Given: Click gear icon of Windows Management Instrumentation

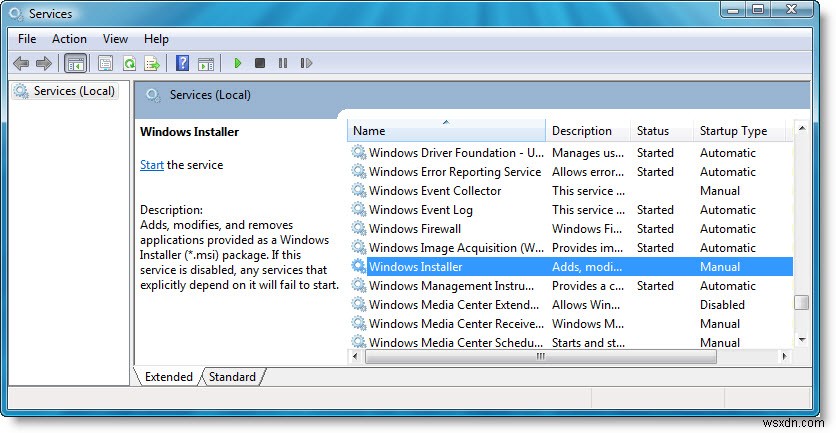Looking at the screenshot, I should pos(359,286).
